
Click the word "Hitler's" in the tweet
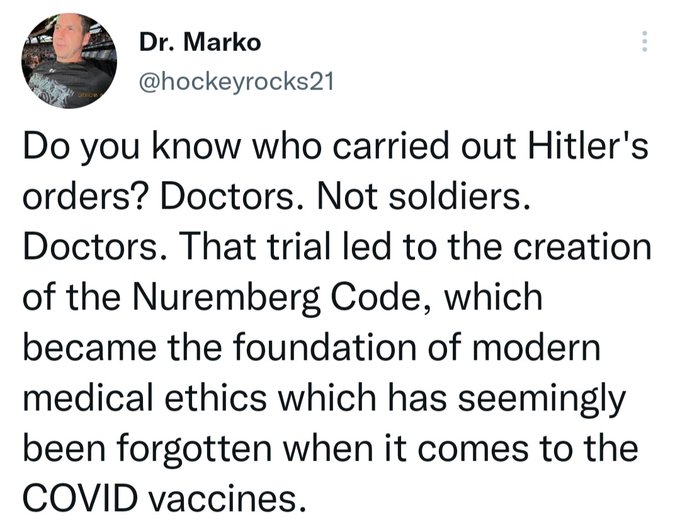click(588, 149)
